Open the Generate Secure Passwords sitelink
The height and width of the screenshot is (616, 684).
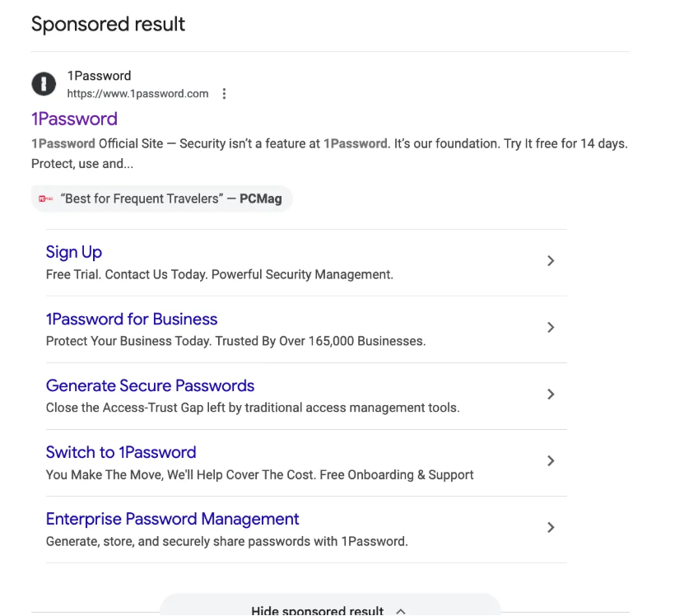150,385
